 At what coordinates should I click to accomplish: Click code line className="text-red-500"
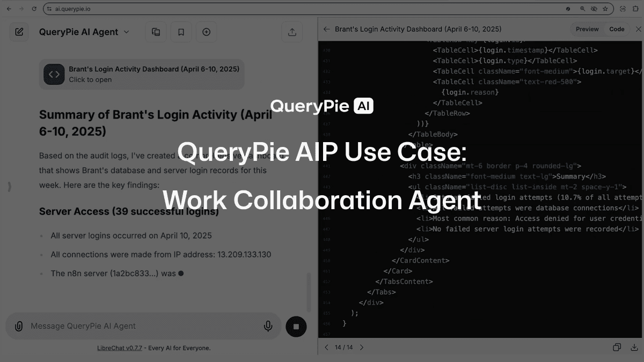pyautogui.click(x=507, y=82)
